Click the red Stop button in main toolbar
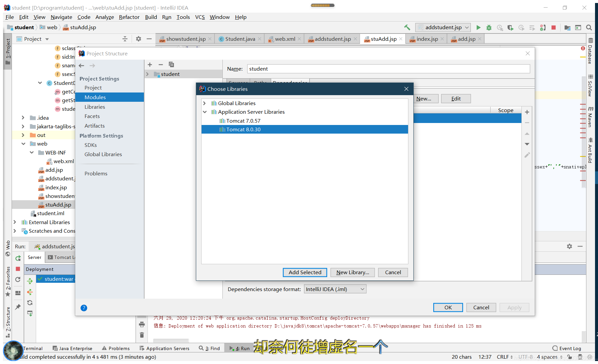The width and height of the screenshot is (598, 364). click(x=553, y=28)
